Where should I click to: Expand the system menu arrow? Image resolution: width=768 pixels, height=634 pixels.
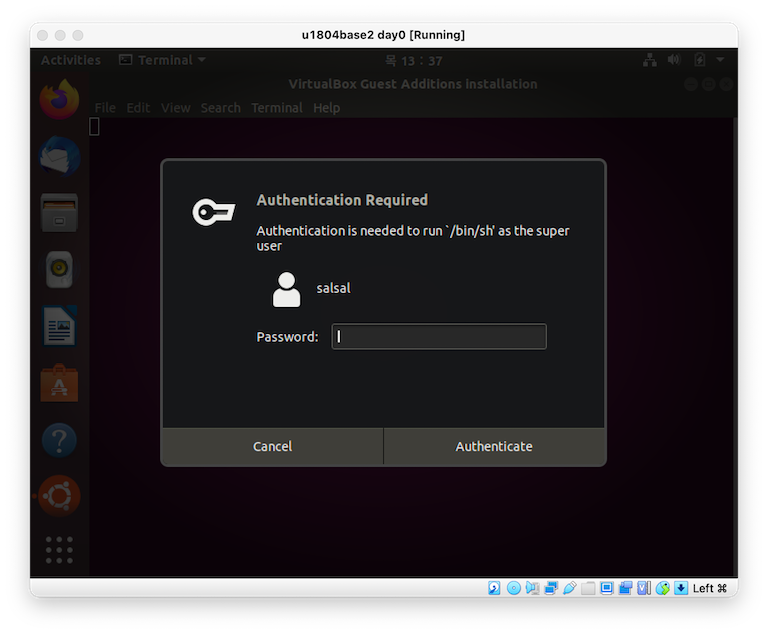click(720, 60)
